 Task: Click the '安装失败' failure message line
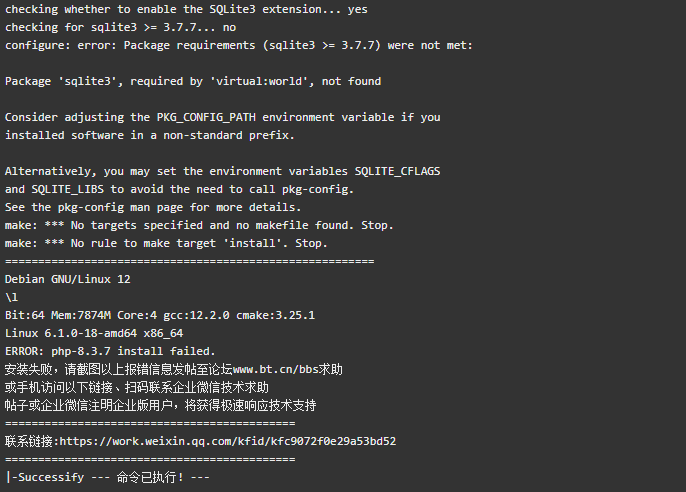pos(174,370)
